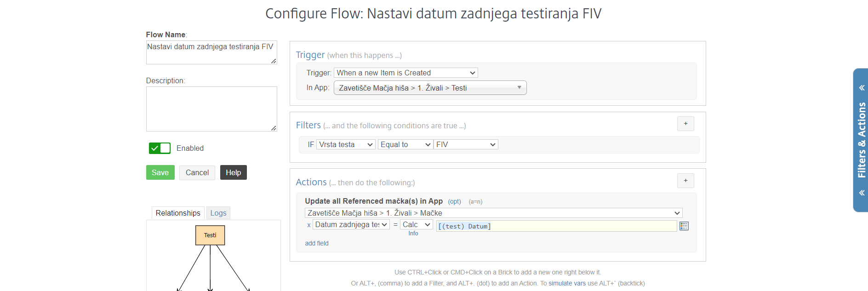Open the Vrsta testa filter field dropdown
This screenshot has height=291, width=868.
pyautogui.click(x=346, y=144)
